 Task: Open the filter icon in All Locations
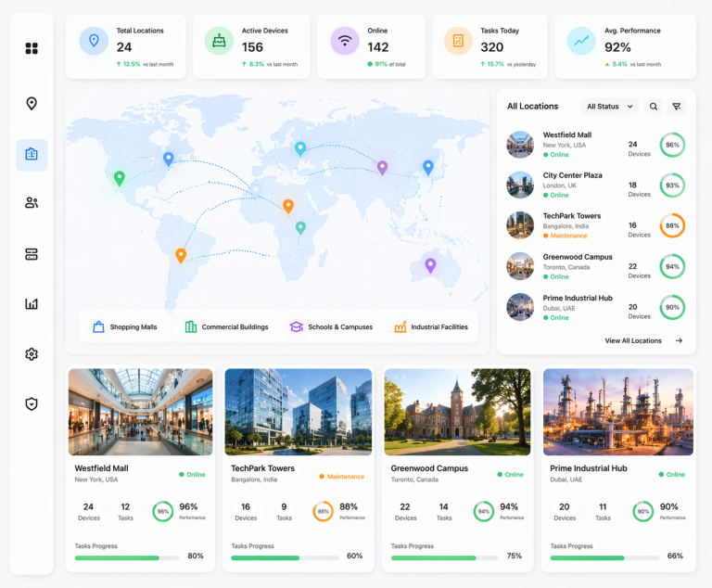coord(677,107)
